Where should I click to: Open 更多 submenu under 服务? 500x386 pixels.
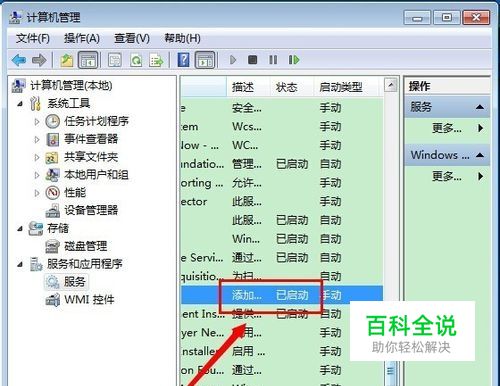tap(447, 128)
